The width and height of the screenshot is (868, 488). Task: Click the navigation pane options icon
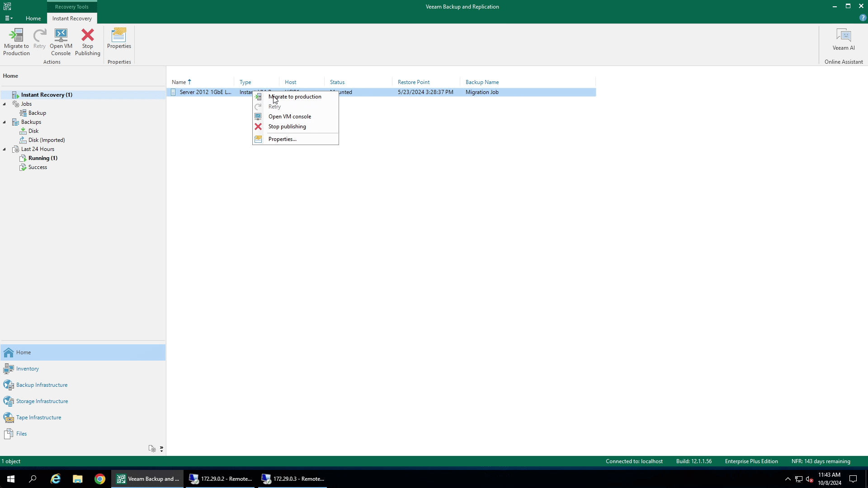pyautogui.click(x=152, y=449)
